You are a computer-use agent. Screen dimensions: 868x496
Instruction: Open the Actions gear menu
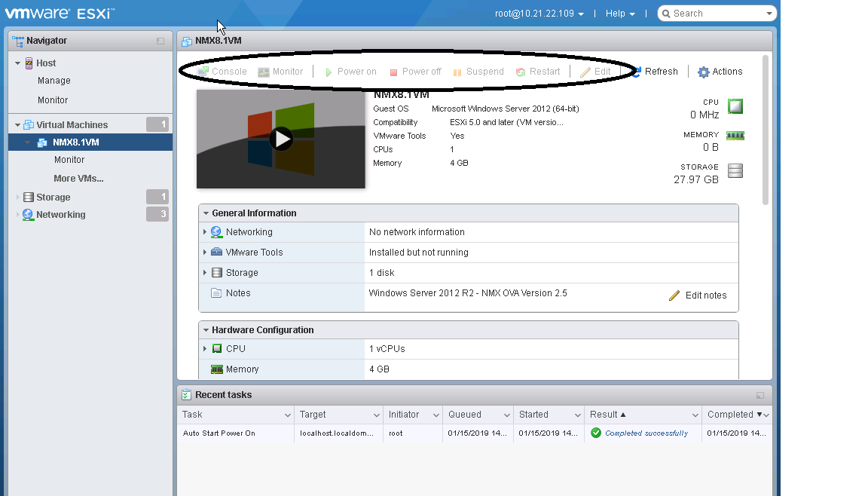click(x=720, y=71)
